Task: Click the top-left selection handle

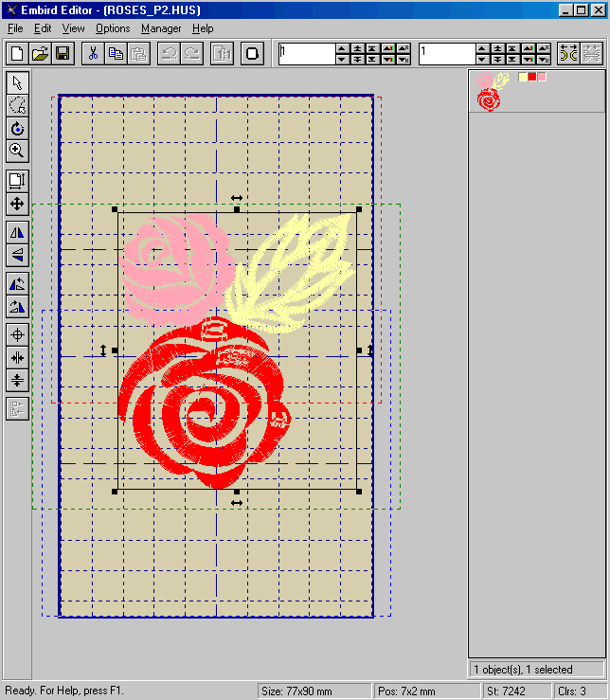Action: [115, 209]
